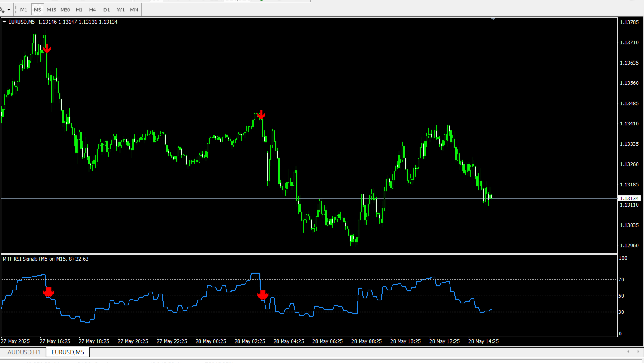This screenshot has width=644, height=363.
Task: Click red sell arrow near 1.13710 price
Action: 47,49
